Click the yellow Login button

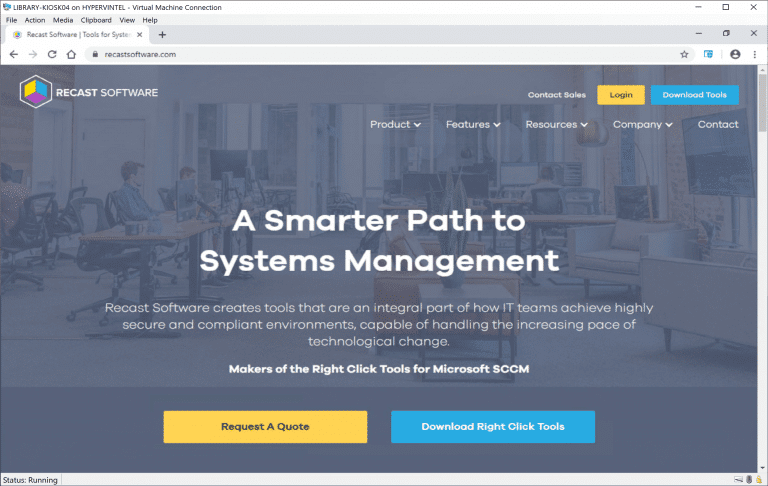click(620, 95)
